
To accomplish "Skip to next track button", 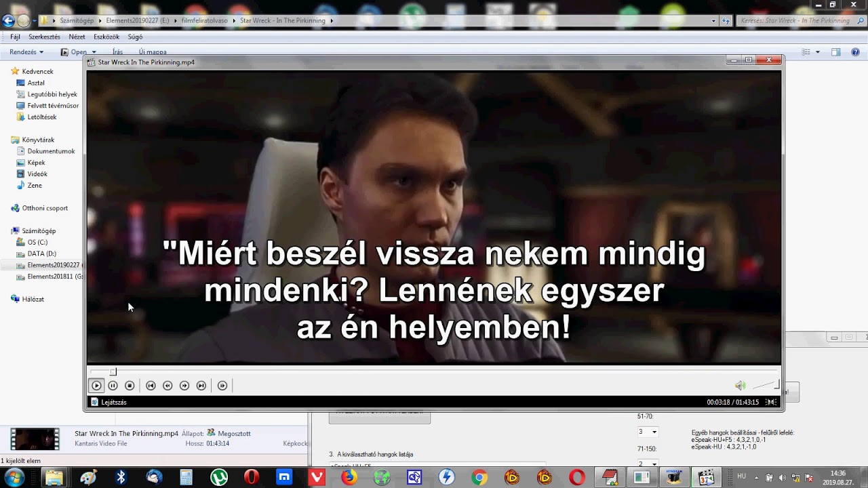I will (x=201, y=386).
